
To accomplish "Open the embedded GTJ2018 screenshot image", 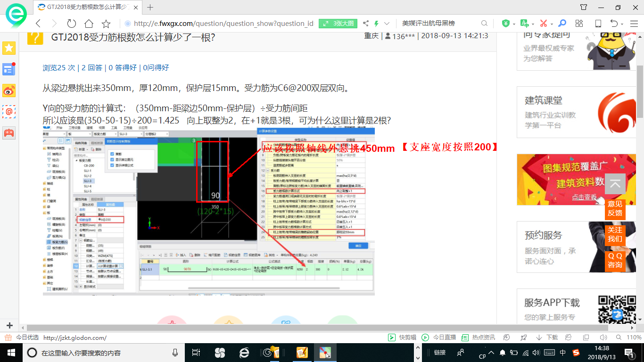I will coord(209,210).
